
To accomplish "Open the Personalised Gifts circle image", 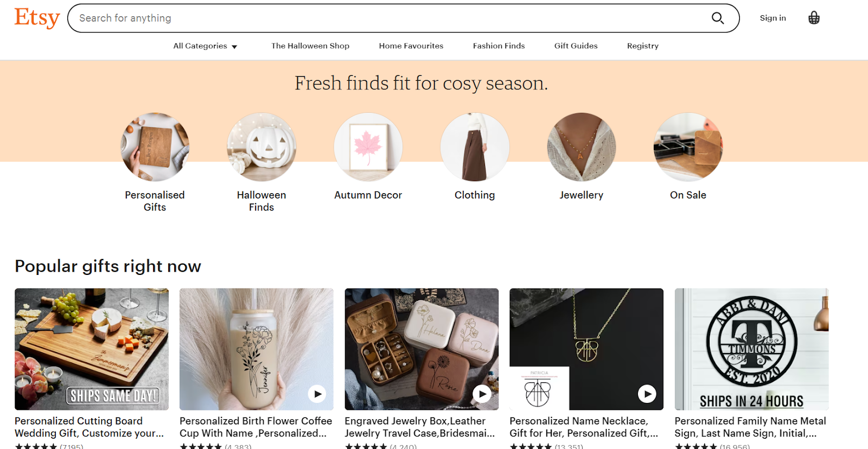I will coord(155,147).
